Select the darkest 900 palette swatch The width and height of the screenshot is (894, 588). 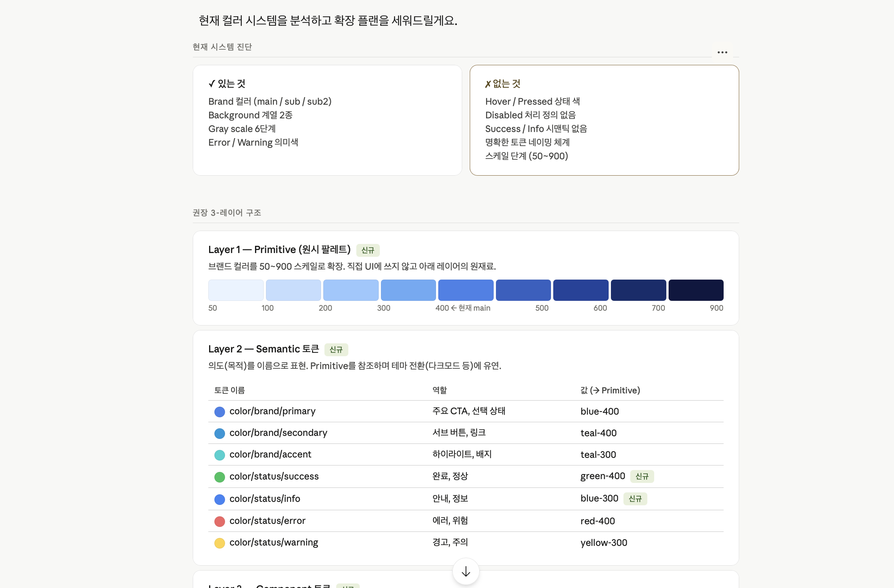click(696, 290)
